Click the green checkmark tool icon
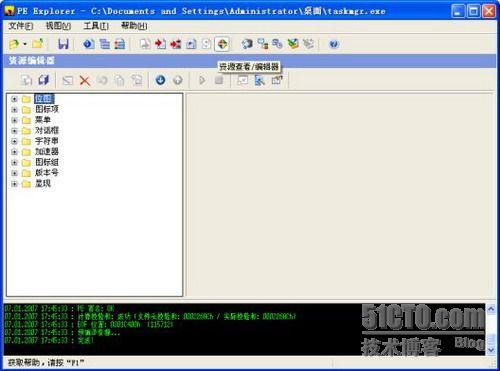Screen dimensions: 500x371 click(x=293, y=44)
